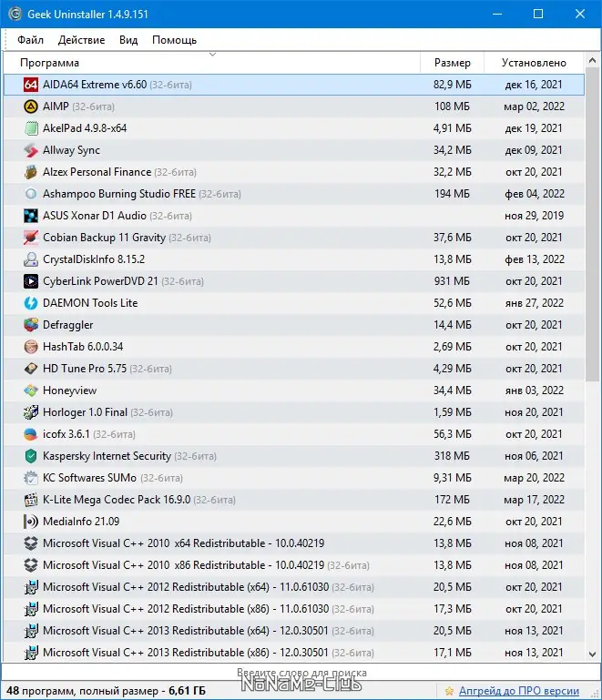Click the CyberLink PowerDVD 21 icon
The width and height of the screenshot is (602, 700).
click(31, 281)
